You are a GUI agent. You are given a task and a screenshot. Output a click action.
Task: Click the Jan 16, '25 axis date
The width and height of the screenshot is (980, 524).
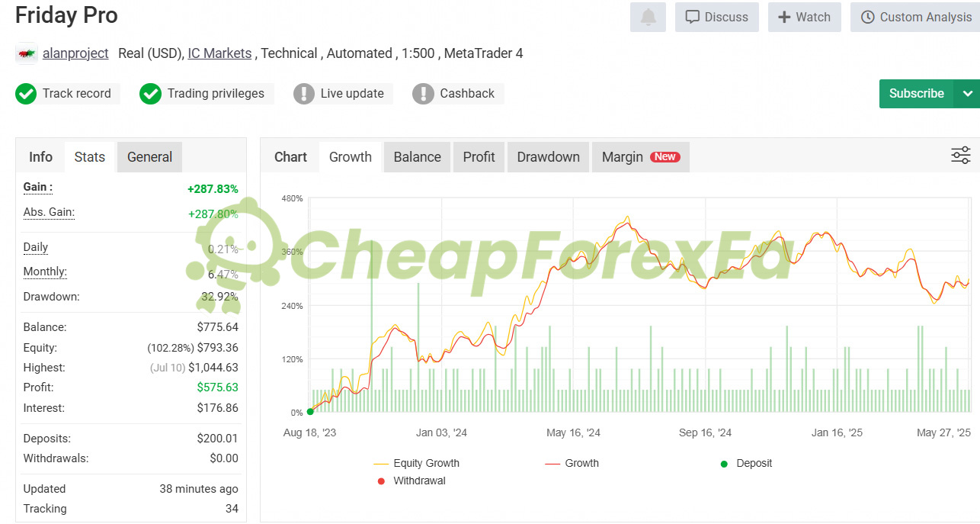(x=837, y=432)
